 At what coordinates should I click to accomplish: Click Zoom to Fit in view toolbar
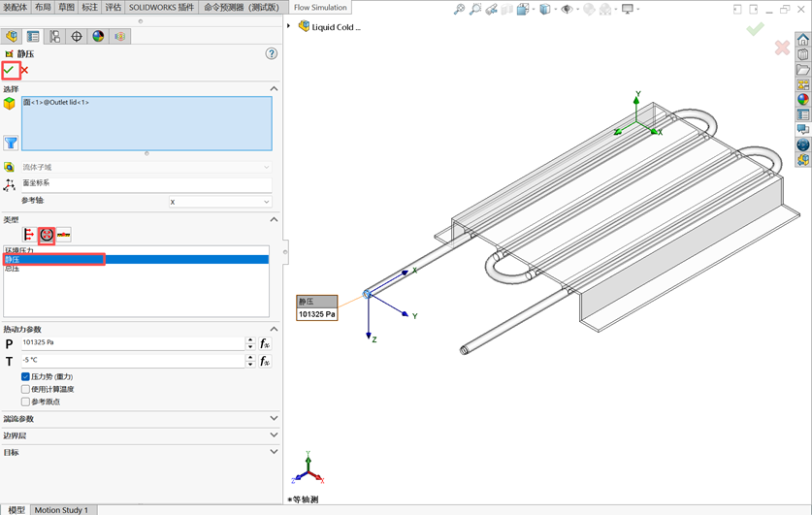(x=459, y=9)
